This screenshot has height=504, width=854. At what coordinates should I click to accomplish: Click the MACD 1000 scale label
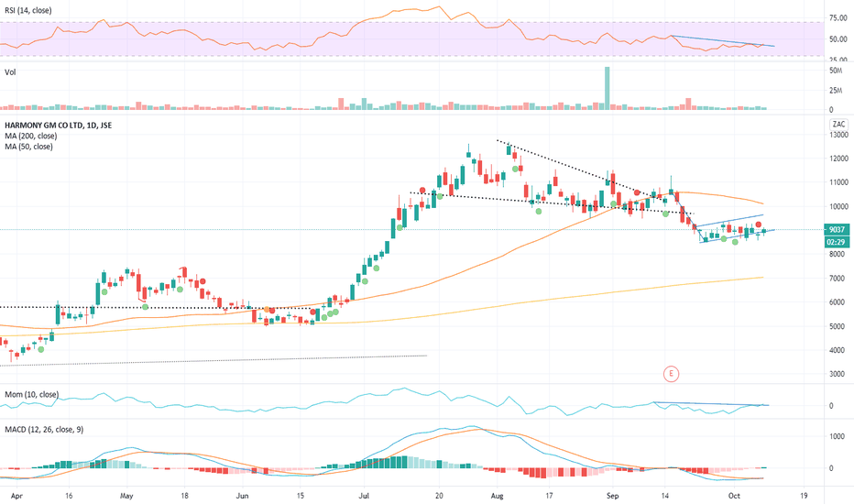[838, 436]
